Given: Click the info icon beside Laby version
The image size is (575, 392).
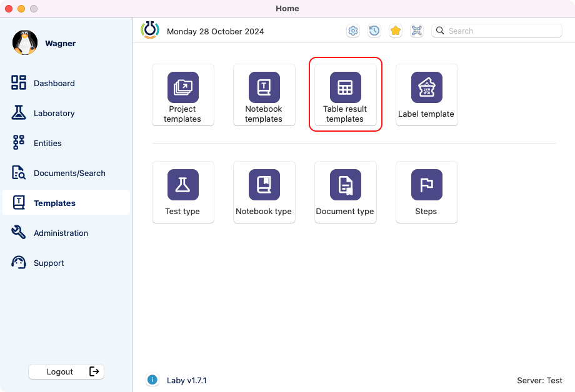Looking at the screenshot, I should [152, 380].
